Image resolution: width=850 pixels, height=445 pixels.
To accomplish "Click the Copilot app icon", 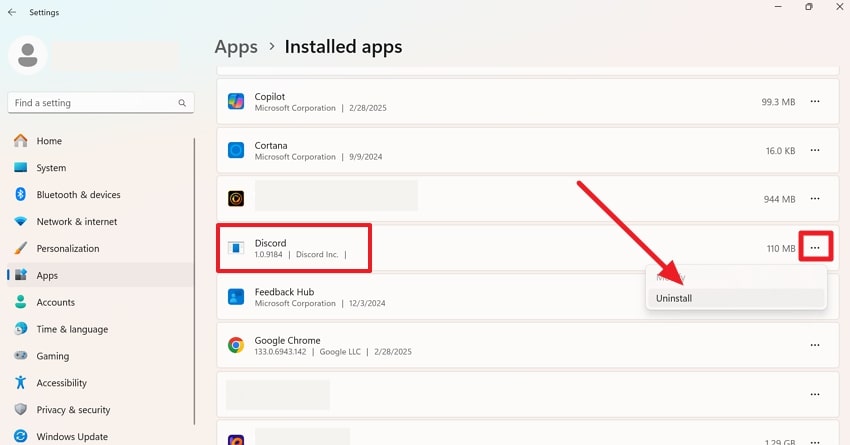I will [x=236, y=101].
